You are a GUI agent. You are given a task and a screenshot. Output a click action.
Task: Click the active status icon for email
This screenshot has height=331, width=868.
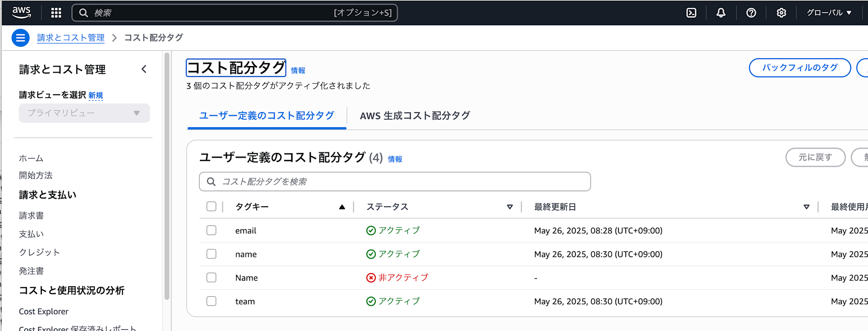coord(371,231)
